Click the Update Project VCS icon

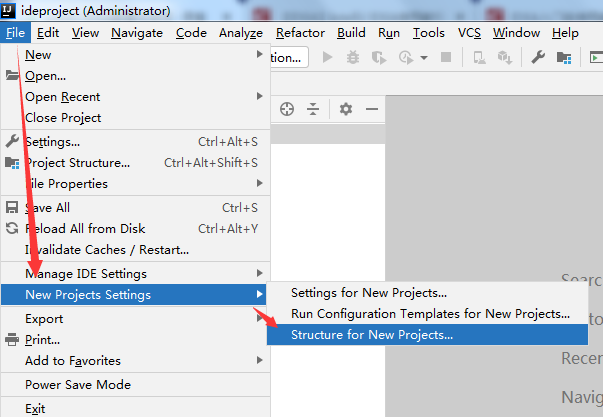pyautogui.click(x=479, y=58)
